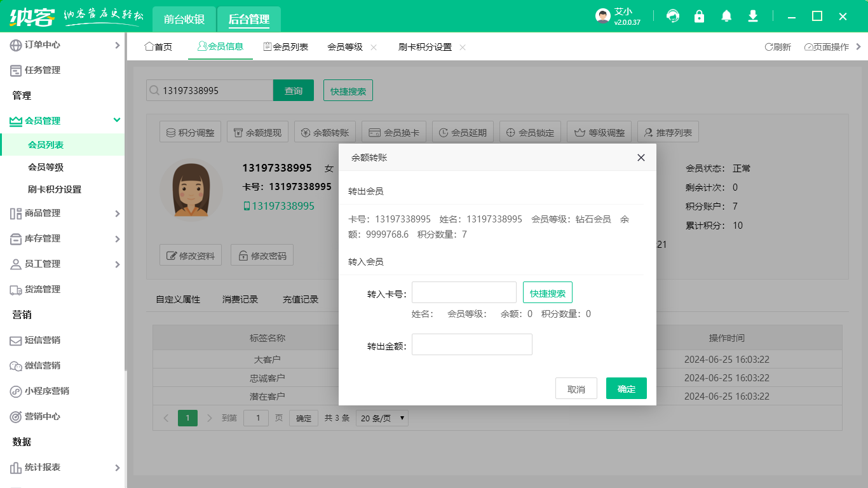Open the customer service headset icon

click(x=672, y=16)
